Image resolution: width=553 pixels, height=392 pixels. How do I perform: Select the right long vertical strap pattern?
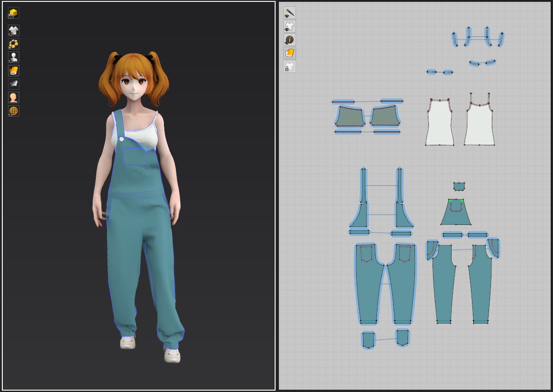pyautogui.click(x=399, y=186)
